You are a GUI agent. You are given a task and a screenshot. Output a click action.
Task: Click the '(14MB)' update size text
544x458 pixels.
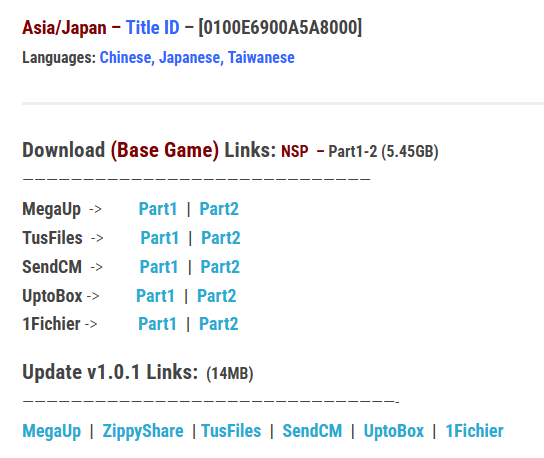[230, 373]
